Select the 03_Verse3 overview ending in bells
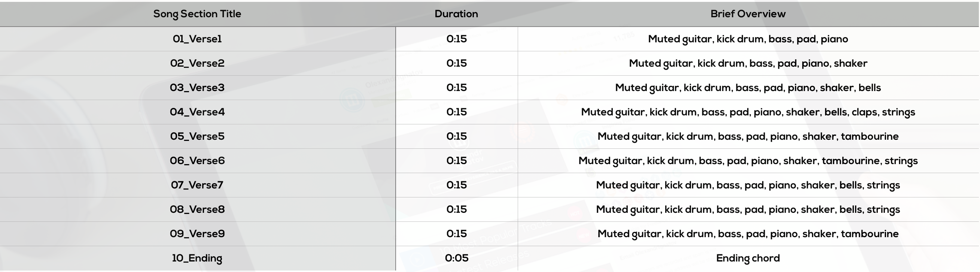This screenshot has height=272, width=980. tap(748, 88)
